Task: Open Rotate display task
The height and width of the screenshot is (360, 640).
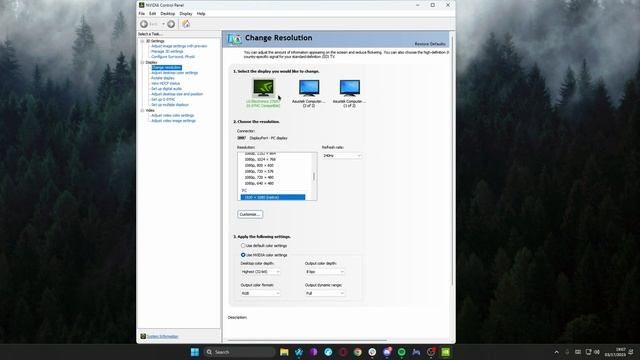Action: pos(163,78)
